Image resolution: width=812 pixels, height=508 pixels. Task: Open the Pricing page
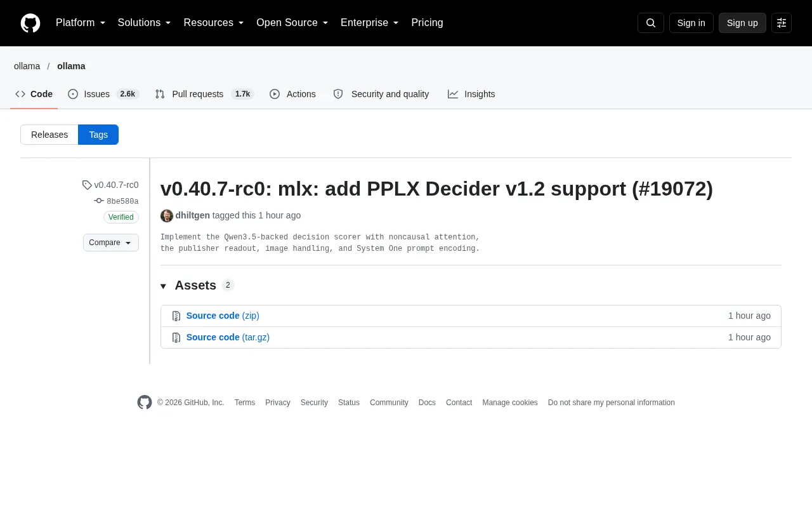click(427, 23)
